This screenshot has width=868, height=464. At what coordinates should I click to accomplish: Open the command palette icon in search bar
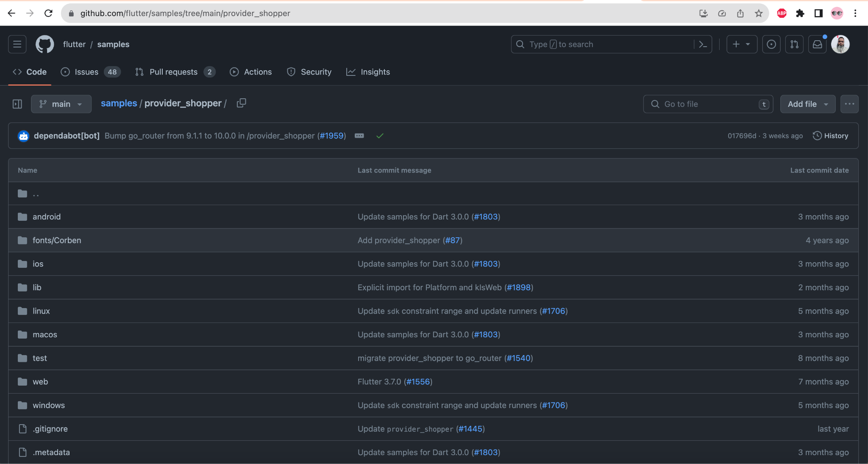703,44
